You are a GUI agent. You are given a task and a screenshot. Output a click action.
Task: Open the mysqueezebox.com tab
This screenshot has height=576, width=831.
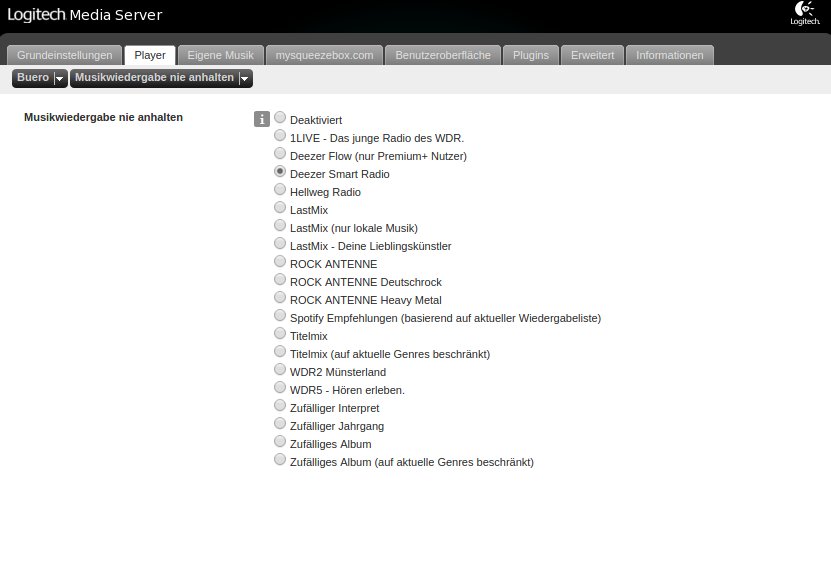(324, 55)
